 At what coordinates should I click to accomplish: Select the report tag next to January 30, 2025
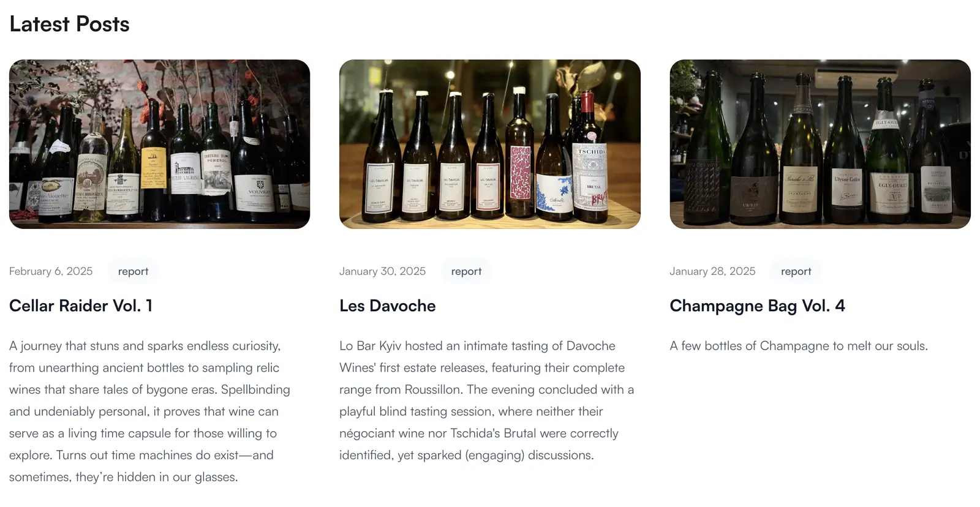(x=466, y=271)
